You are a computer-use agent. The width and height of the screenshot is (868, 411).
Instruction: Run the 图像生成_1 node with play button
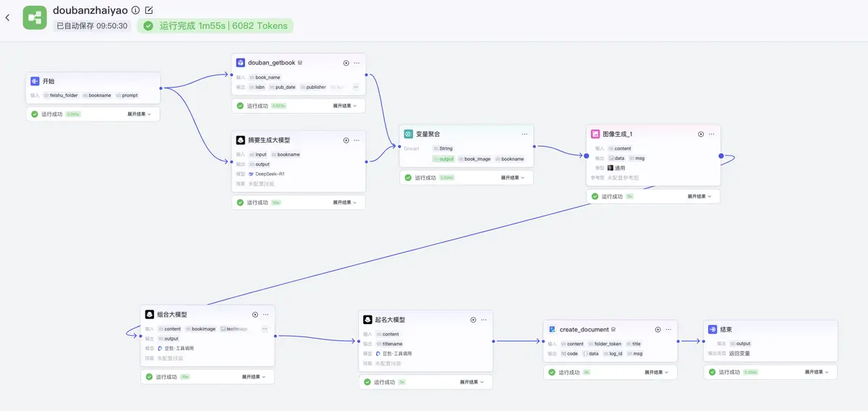[x=701, y=135]
